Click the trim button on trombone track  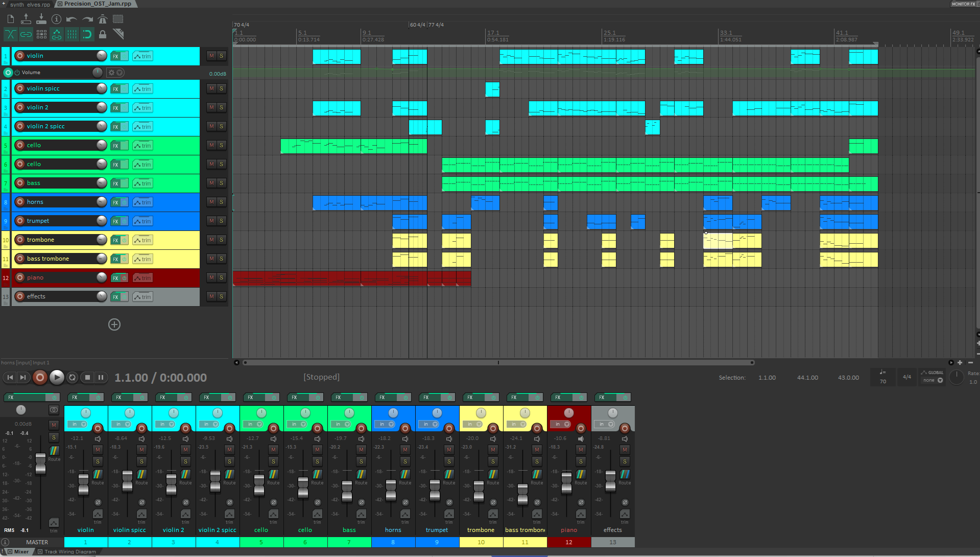[143, 240]
